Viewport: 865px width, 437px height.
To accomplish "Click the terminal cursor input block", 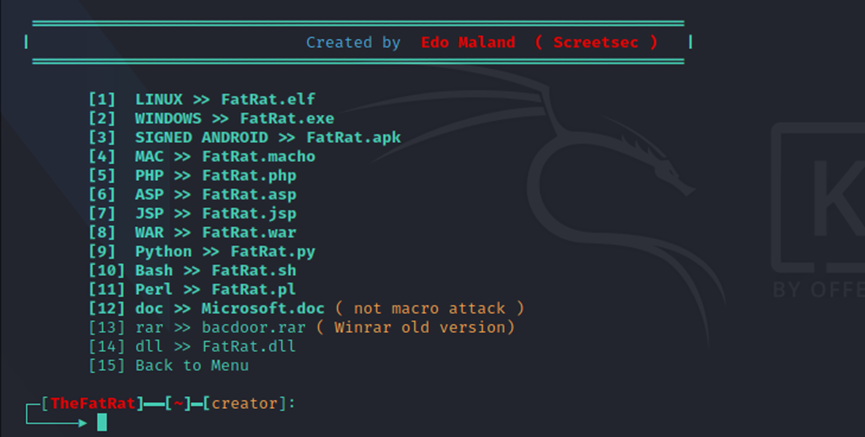I will pos(101,422).
